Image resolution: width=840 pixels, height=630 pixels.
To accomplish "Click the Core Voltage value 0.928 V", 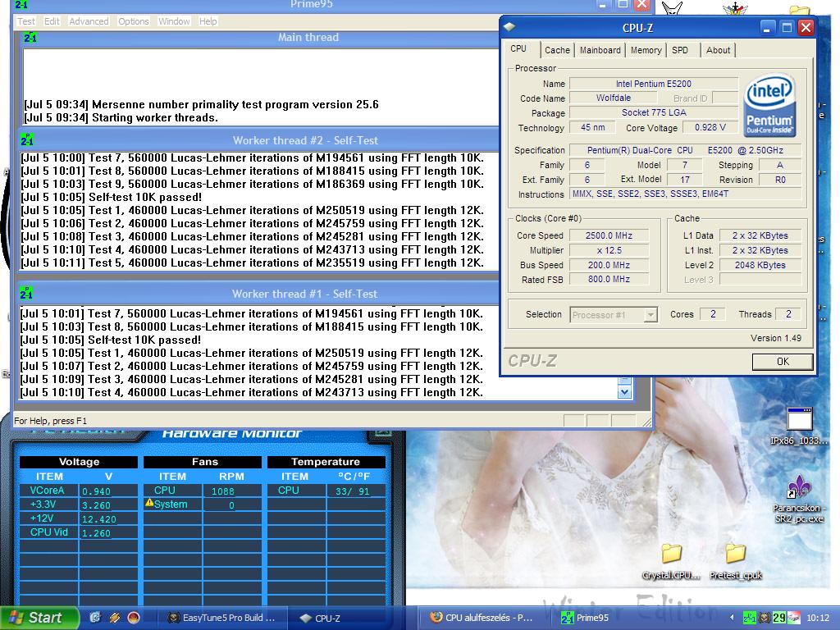I will click(710, 127).
